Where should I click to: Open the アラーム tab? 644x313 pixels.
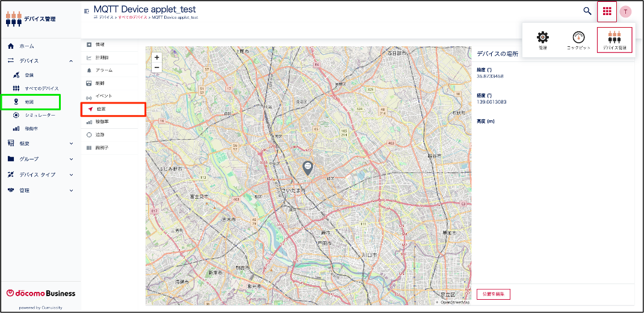tap(104, 70)
